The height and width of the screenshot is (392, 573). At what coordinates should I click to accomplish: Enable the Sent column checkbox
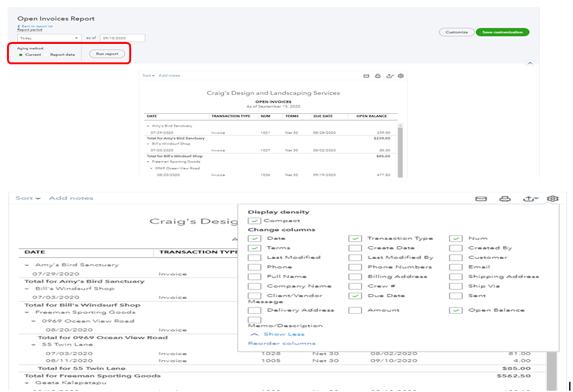coord(456,295)
